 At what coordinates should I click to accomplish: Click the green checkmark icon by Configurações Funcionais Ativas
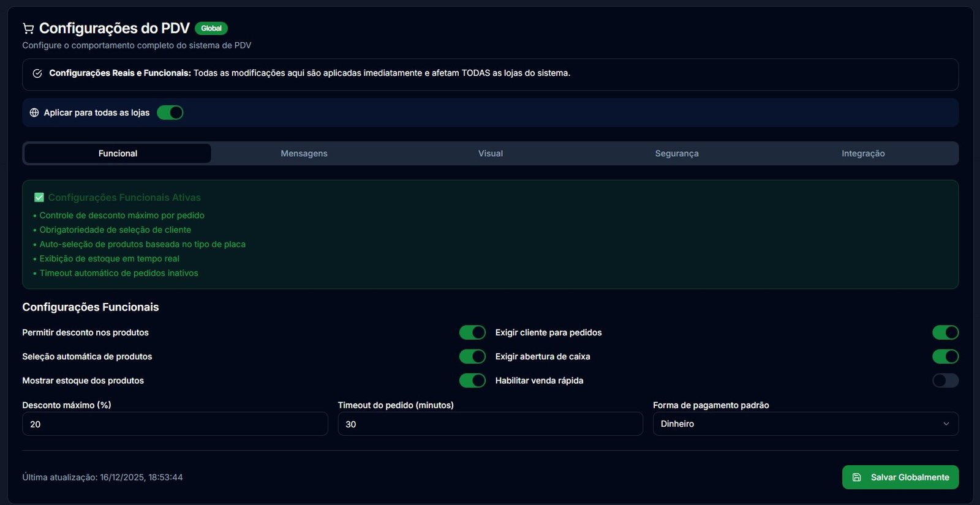point(39,198)
